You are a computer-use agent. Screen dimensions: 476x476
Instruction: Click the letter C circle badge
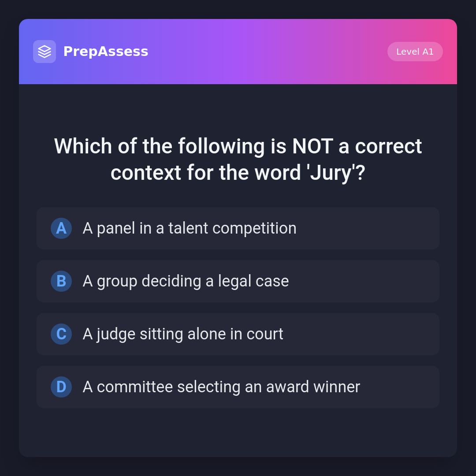[x=61, y=334]
